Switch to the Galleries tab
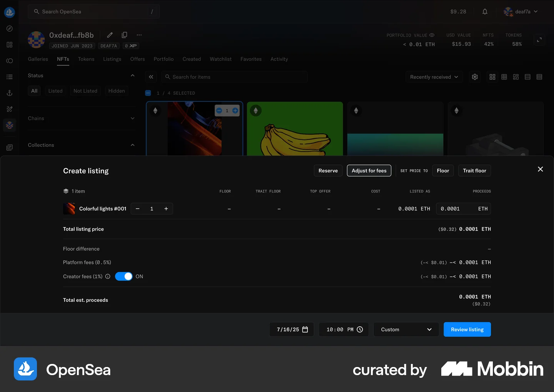554x392 pixels. [x=38, y=59]
